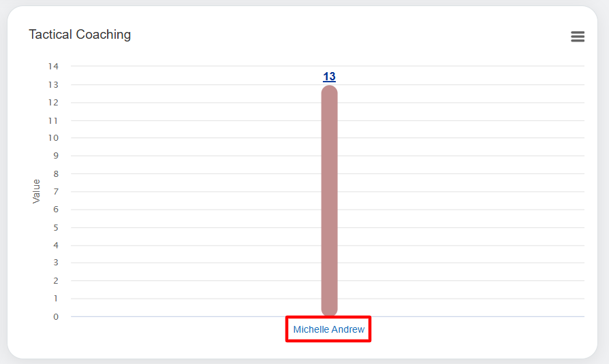Click the y-axis tick label 12
The width and height of the screenshot is (609, 364).
[54, 103]
